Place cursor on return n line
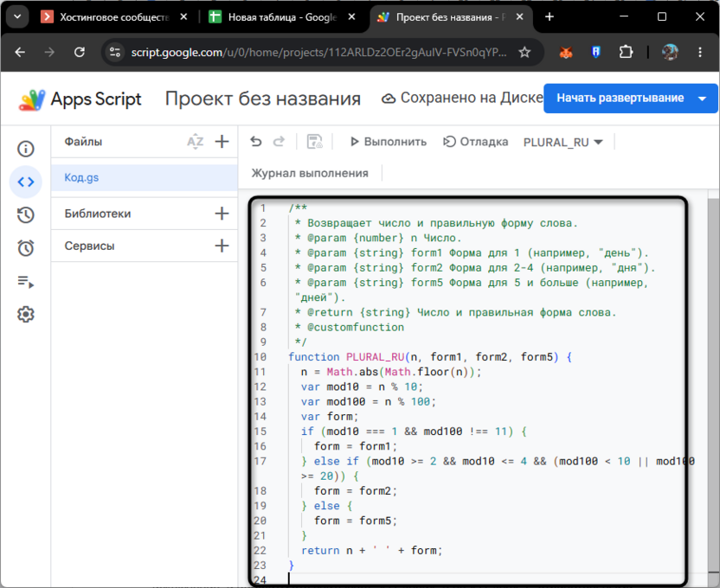This screenshot has height=588, width=720. pyautogui.click(x=371, y=551)
